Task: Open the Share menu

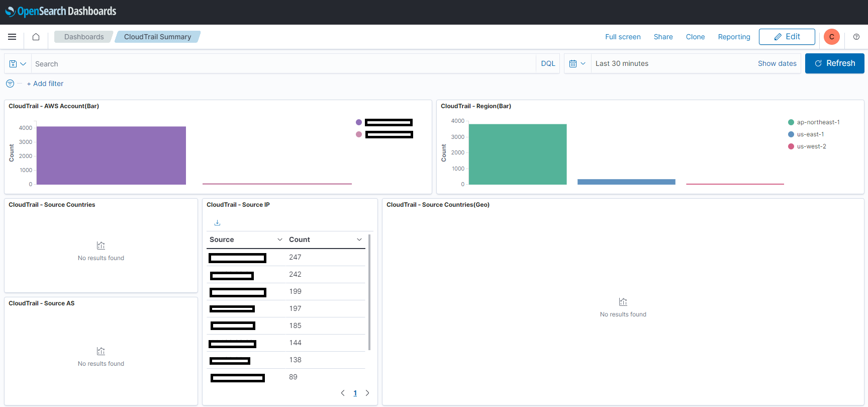Action: tap(663, 37)
